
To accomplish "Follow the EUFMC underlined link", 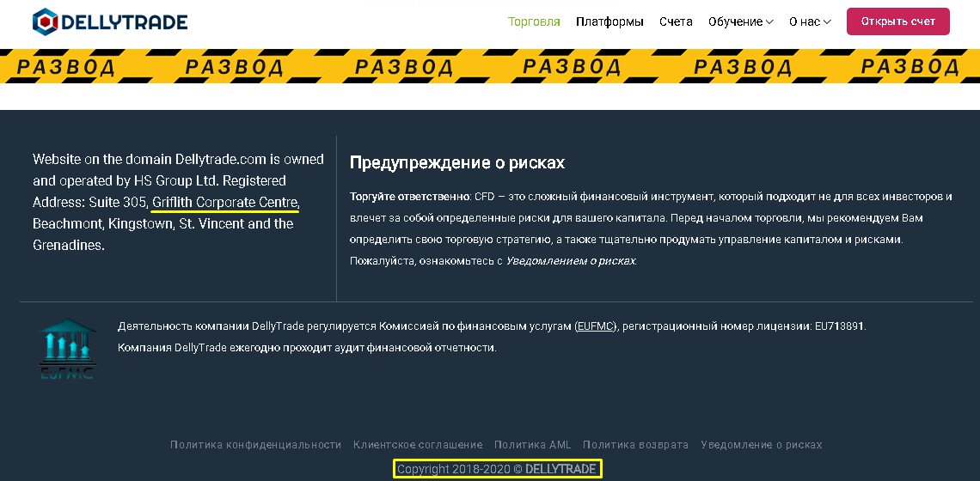I will (595, 326).
